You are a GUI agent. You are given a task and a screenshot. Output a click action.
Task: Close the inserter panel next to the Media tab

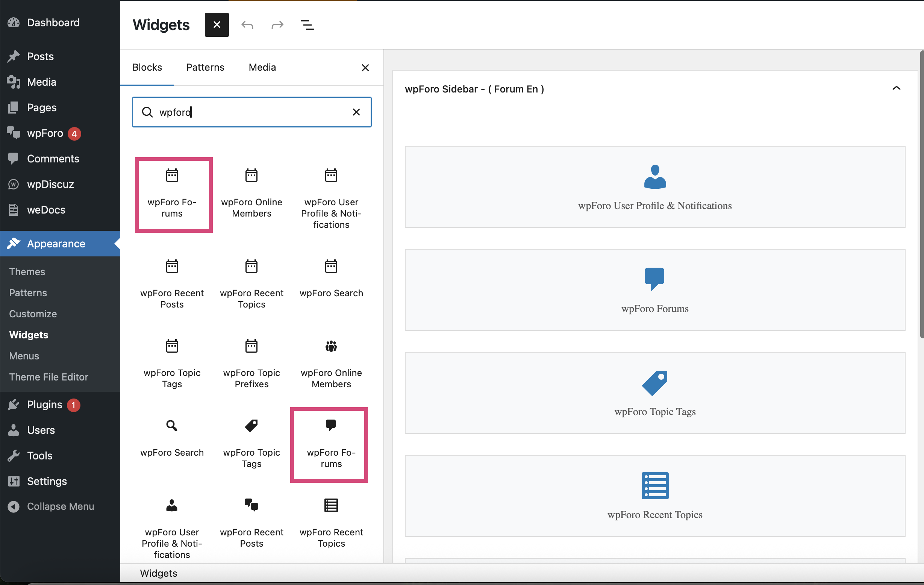pos(365,68)
